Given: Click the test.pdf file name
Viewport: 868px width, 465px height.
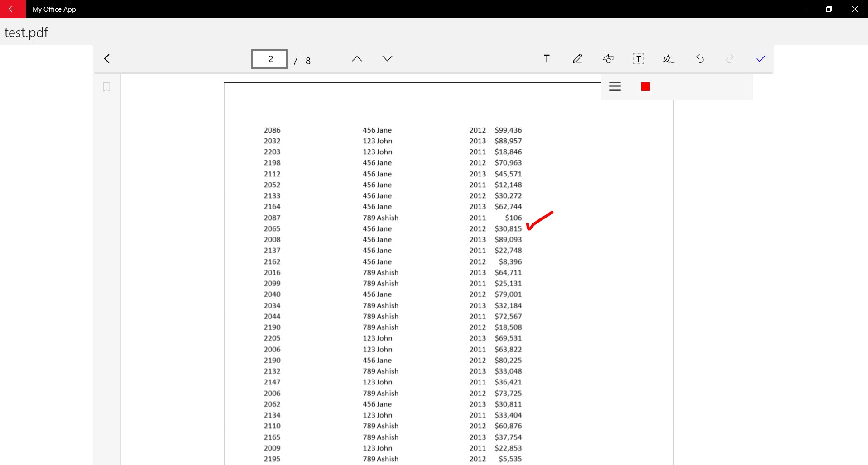Looking at the screenshot, I should [x=26, y=33].
